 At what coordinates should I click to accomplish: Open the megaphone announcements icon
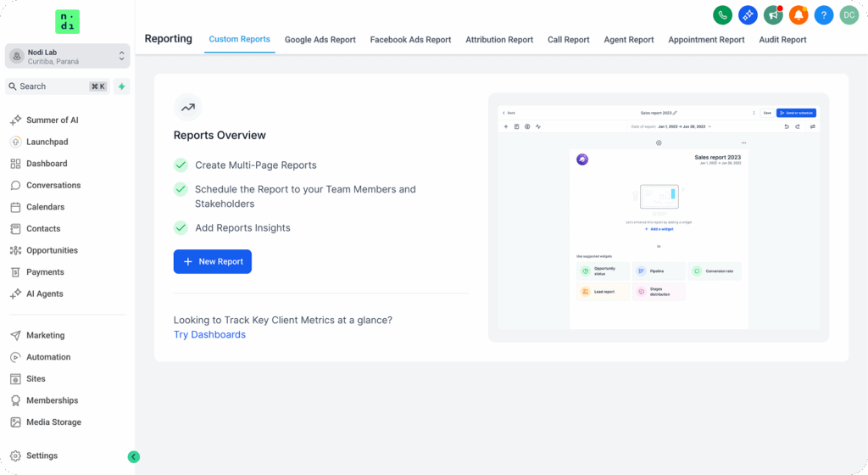pos(773,14)
